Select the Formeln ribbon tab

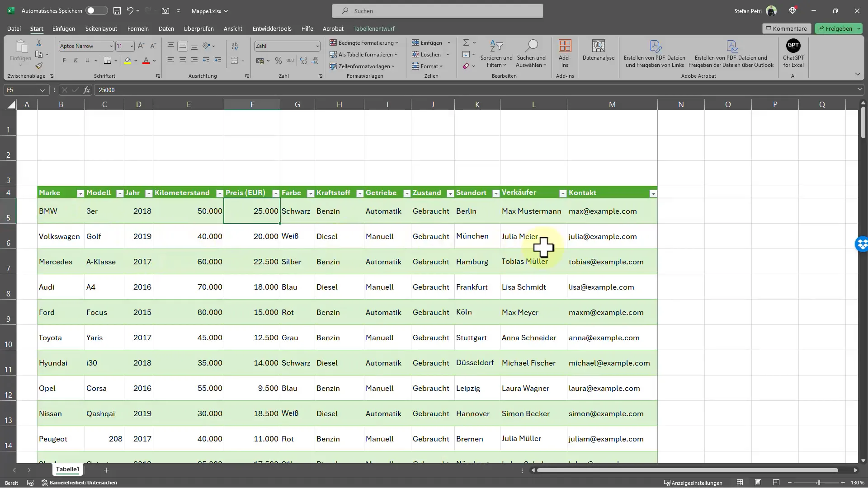138,28
